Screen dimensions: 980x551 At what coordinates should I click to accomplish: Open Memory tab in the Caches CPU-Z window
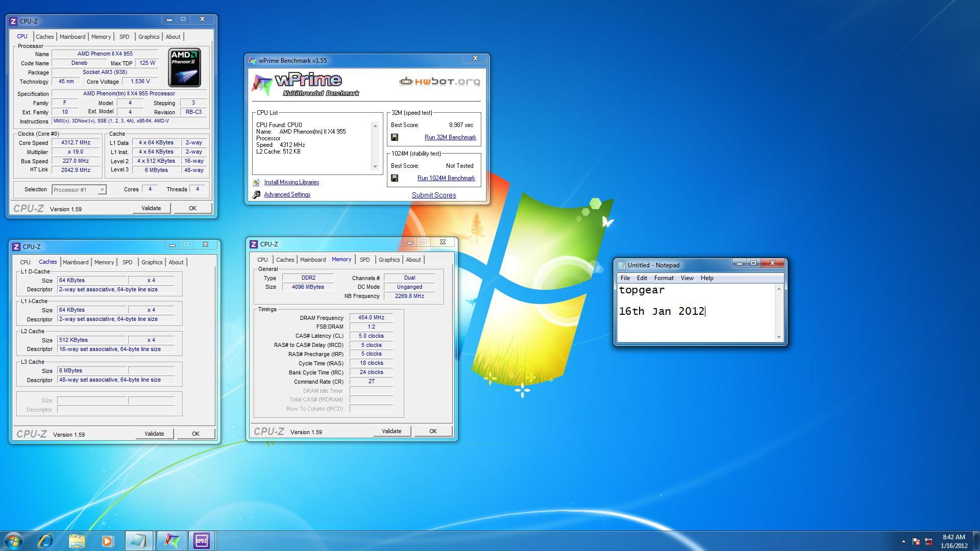coord(104,262)
